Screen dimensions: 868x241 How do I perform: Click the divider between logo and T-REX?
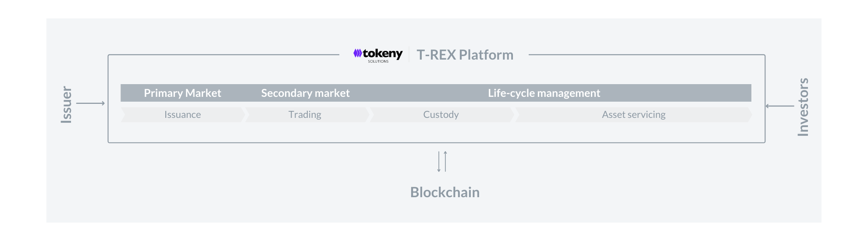tap(409, 55)
